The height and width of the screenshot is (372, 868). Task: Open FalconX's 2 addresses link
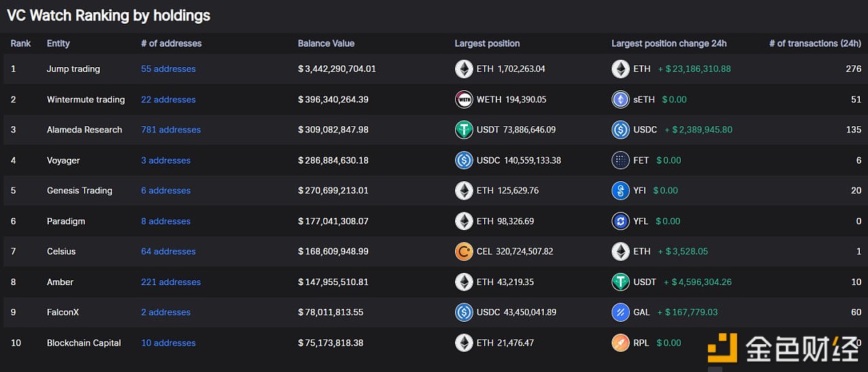tap(165, 312)
